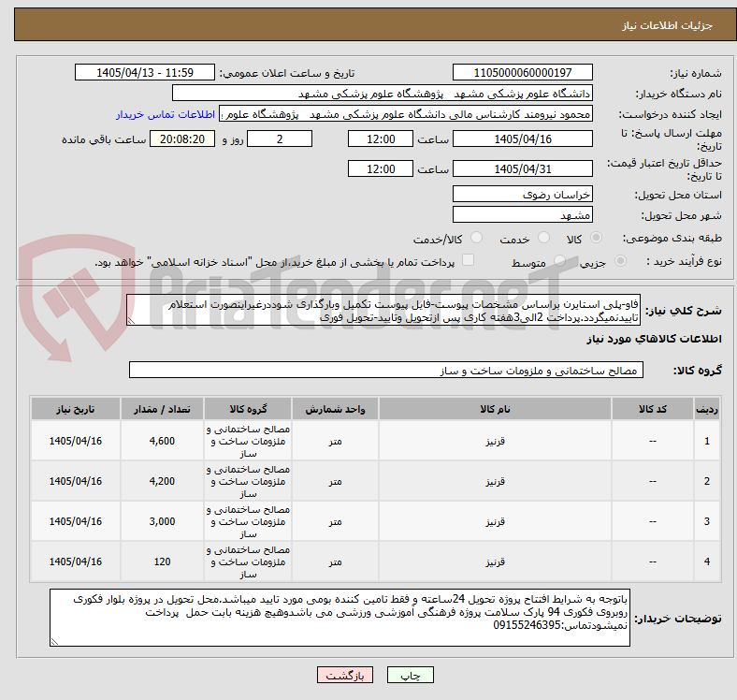Click the نام کالا column header
This screenshot has height=700, width=737.
pos(495,409)
